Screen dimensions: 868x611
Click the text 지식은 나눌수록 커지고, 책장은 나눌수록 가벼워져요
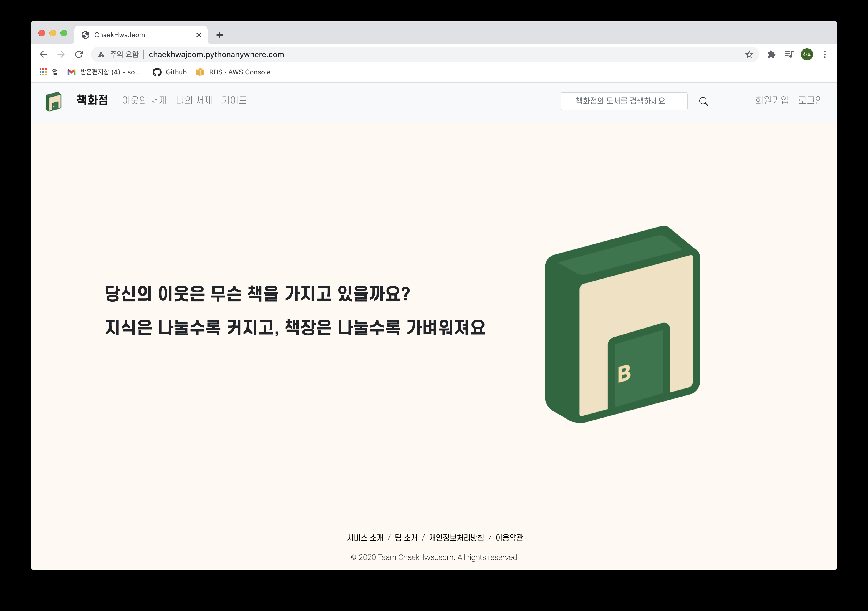(295, 327)
